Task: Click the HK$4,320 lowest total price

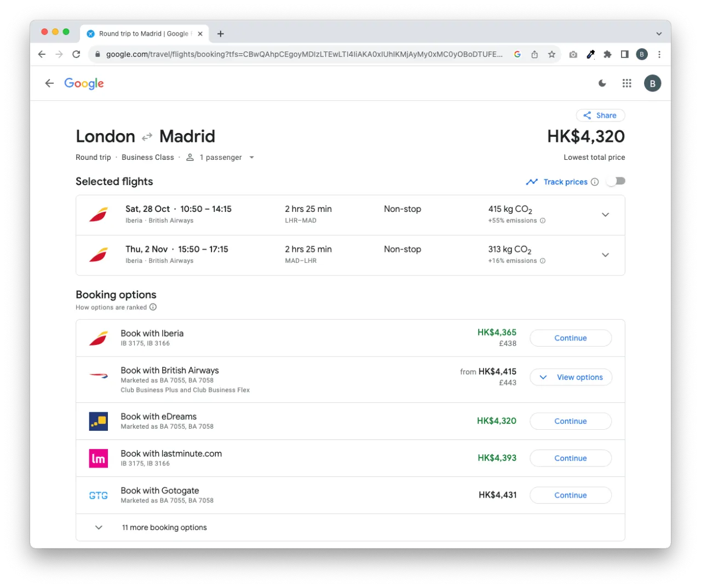Action: [x=586, y=136]
